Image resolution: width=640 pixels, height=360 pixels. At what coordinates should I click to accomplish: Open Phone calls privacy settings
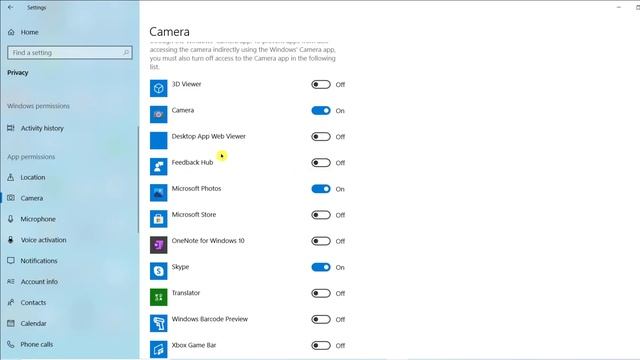(69, 344)
